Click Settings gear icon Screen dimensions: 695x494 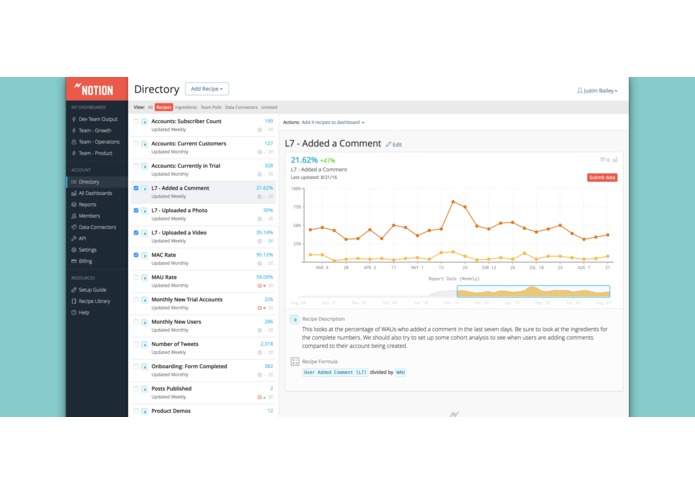click(74, 250)
